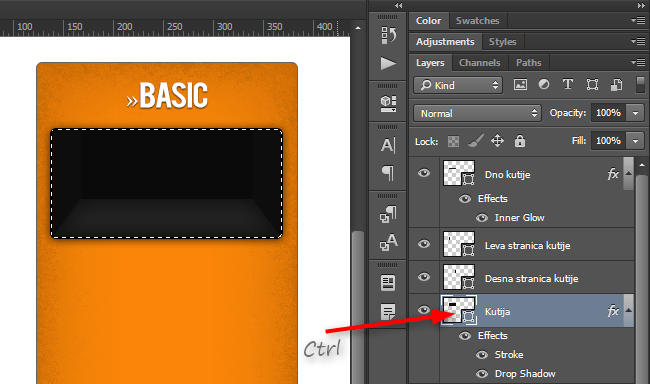
Task: Select the Leva stranica kutije layer name
Action: (527, 246)
